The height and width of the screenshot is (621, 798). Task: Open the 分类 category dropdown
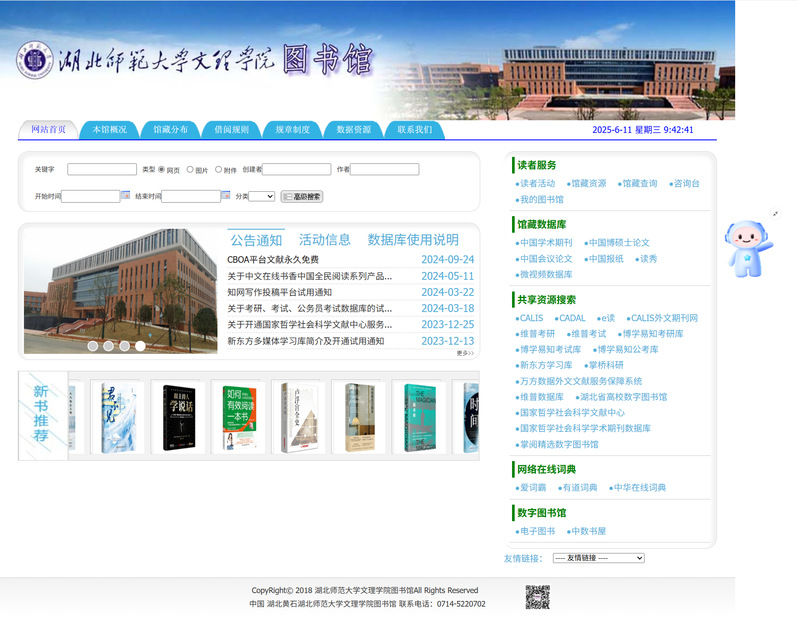pyautogui.click(x=261, y=196)
